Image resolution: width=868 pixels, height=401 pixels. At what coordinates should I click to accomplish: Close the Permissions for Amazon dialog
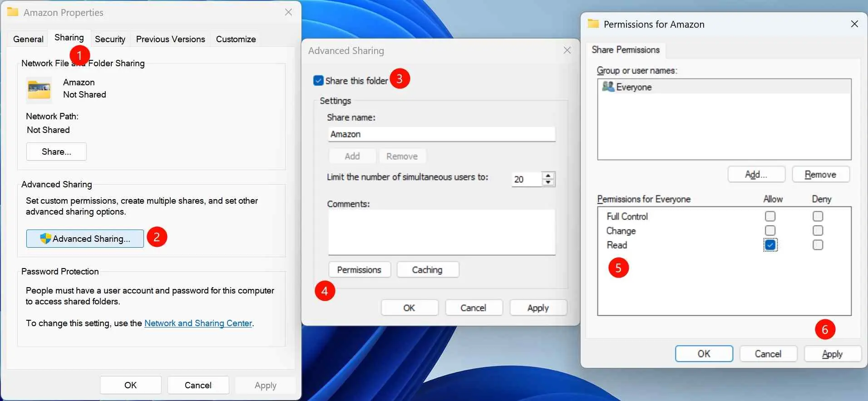(x=854, y=24)
